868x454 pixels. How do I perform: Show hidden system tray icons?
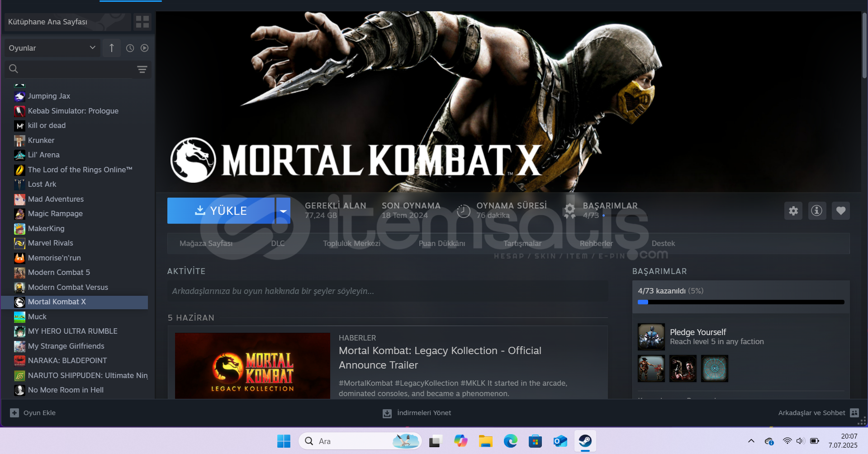pos(751,441)
